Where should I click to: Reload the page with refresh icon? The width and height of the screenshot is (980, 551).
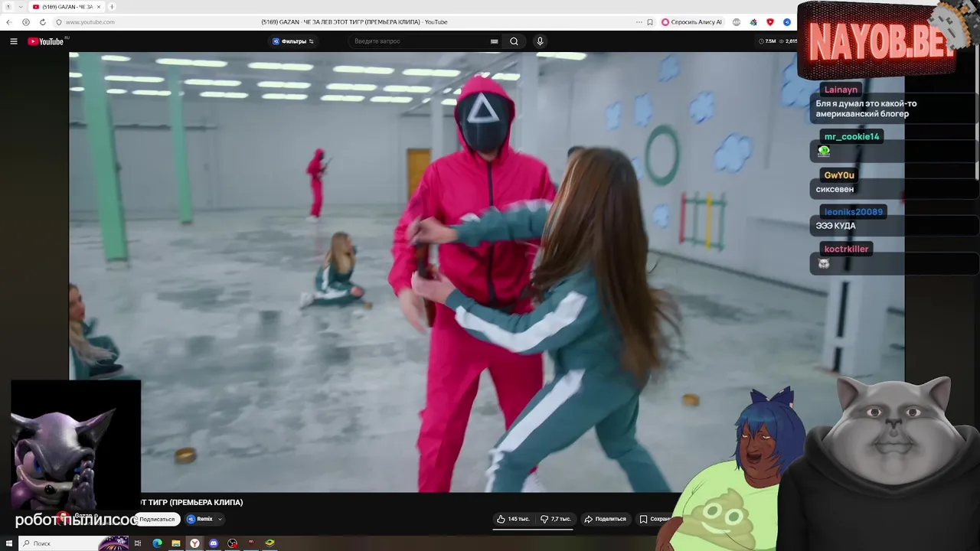(42, 22)
